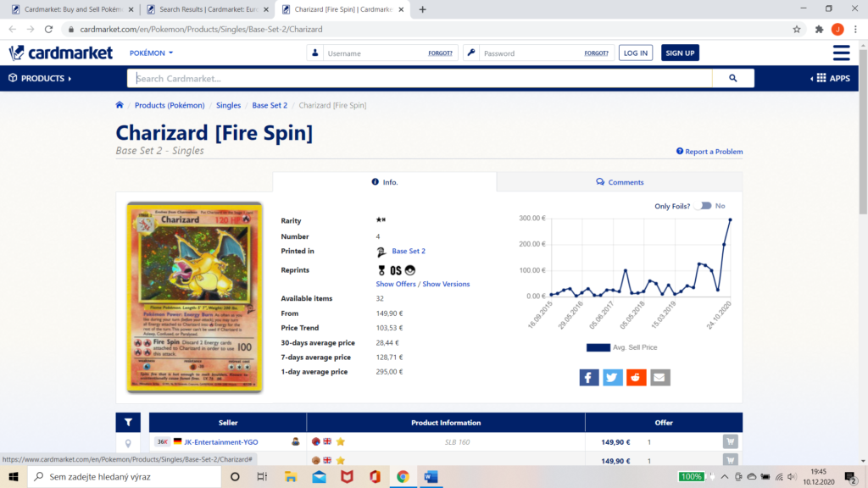The image size is (868, 488).
Task: Open Chrome profile avatar
Action: tap(837, 30)
